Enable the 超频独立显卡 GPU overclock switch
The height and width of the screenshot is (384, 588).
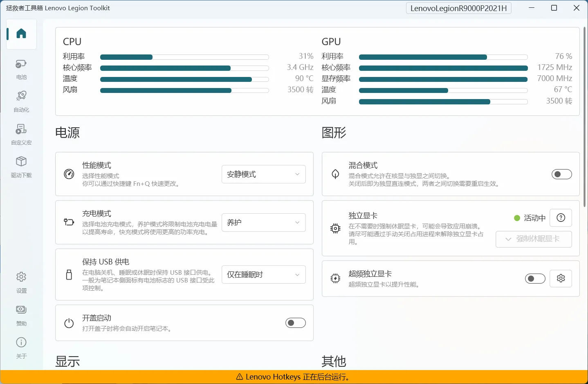(535, 278)
